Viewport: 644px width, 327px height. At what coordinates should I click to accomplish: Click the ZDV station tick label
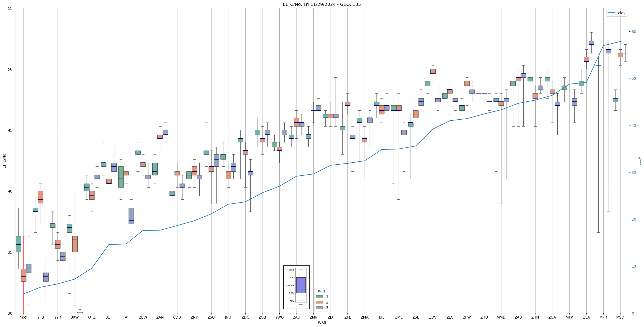pos(433,317)
